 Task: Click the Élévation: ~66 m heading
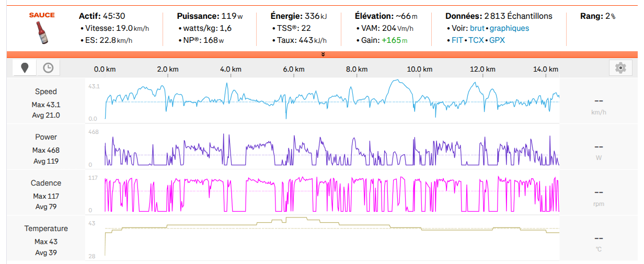(387, 16)
